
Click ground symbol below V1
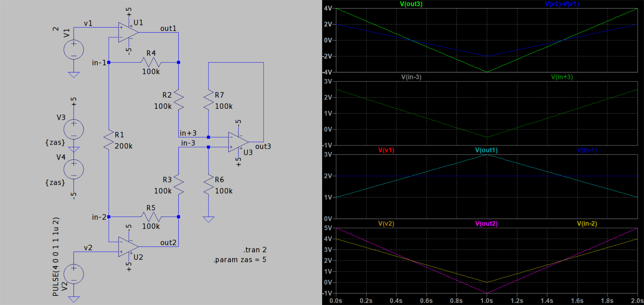click(x=74, y=75)
